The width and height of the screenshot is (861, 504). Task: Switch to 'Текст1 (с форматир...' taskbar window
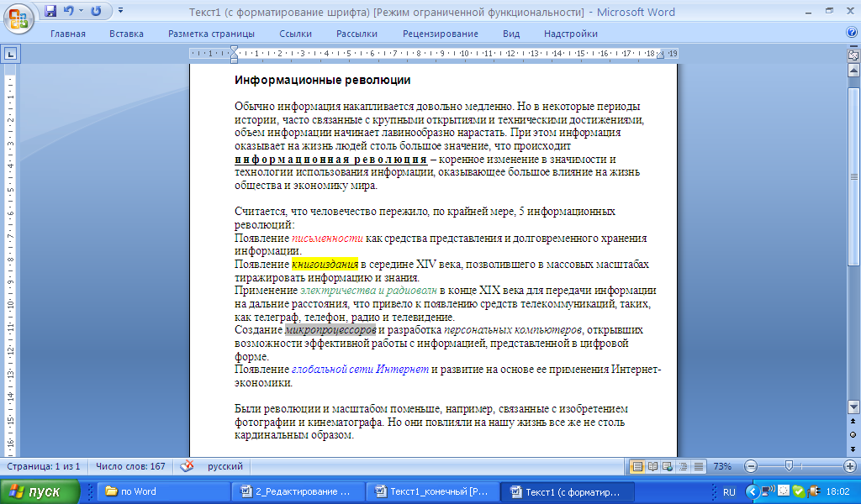[x=569, y=491]
